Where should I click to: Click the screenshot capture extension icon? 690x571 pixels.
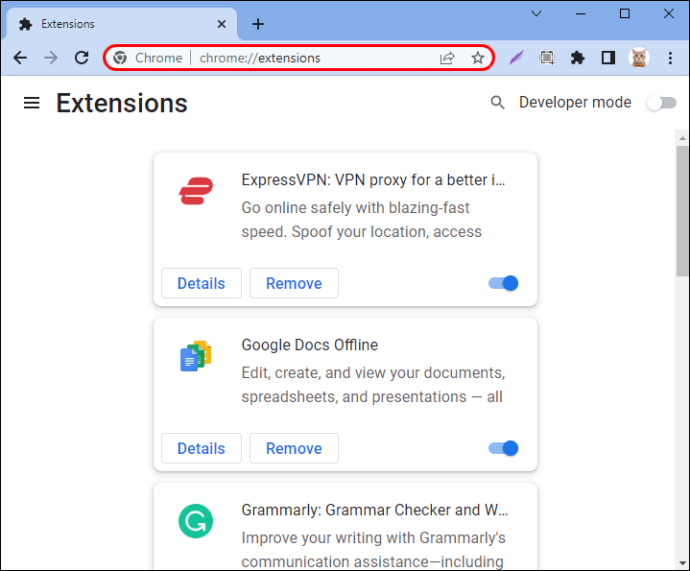pos(547,58)
